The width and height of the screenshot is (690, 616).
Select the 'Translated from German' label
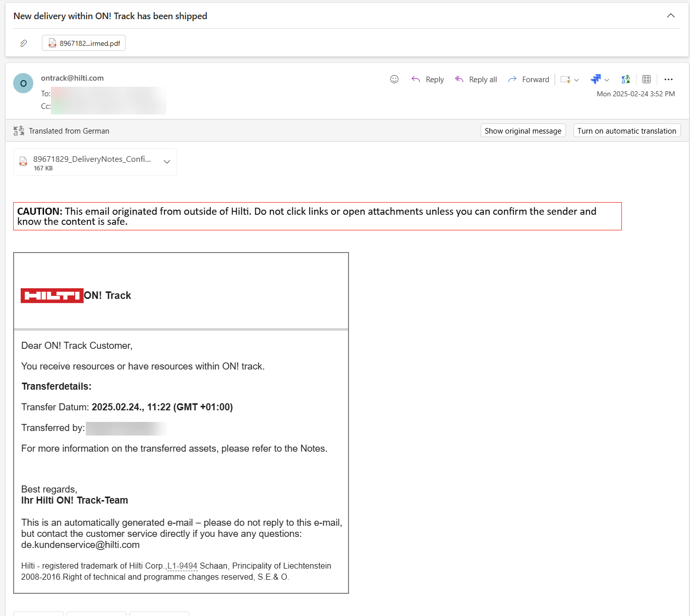click(x=69, y=131)
